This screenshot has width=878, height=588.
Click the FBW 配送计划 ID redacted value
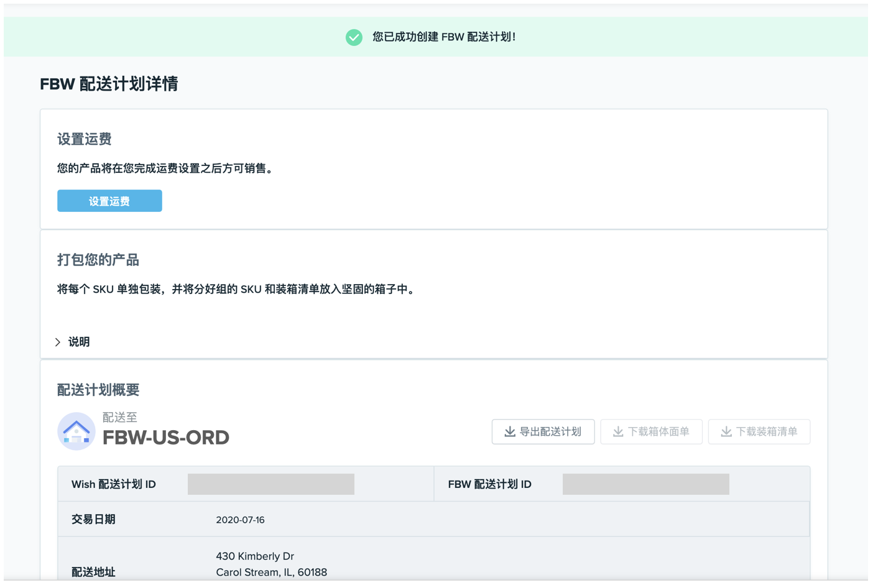tap(645, 484)
